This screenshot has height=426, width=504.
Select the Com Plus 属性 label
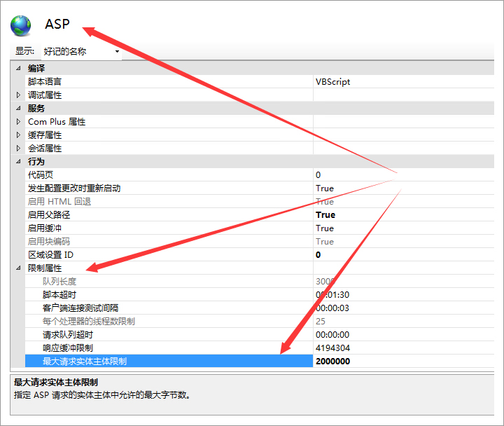pos(57,122)
